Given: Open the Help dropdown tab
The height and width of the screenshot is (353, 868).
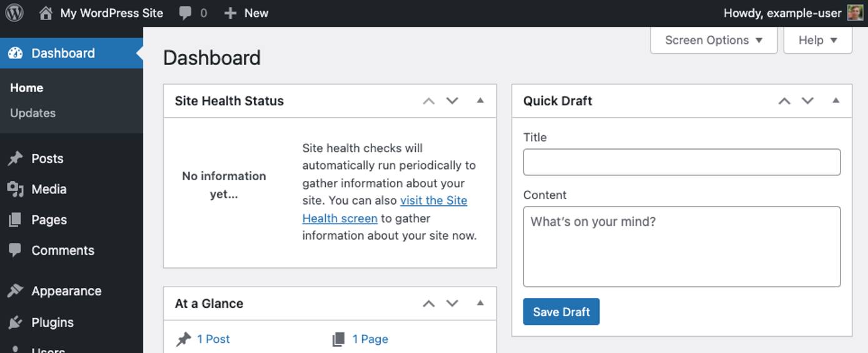Looking at the screenshot, I should [x=817, y=40].
